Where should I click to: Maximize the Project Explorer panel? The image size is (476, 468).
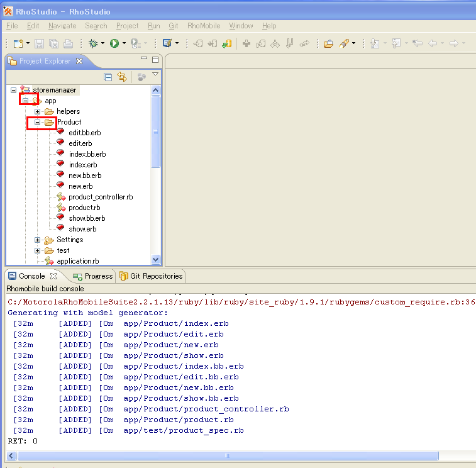[x=155, y=60]
